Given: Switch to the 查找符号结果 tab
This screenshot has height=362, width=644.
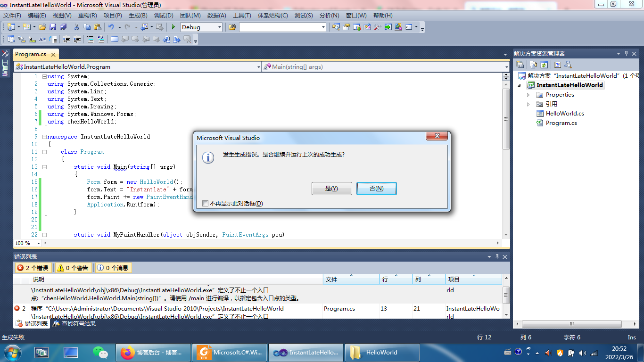Looking at the screenshot, I should click(74, 324).
